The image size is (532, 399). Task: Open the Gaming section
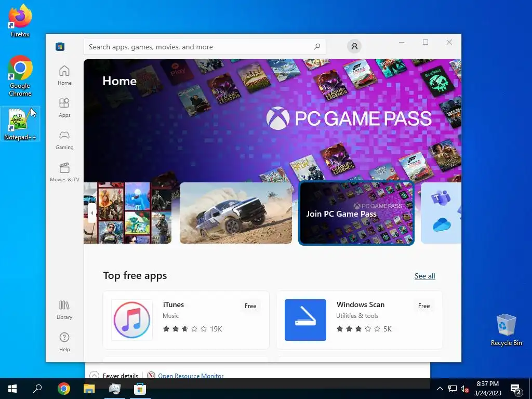(64, 140)
